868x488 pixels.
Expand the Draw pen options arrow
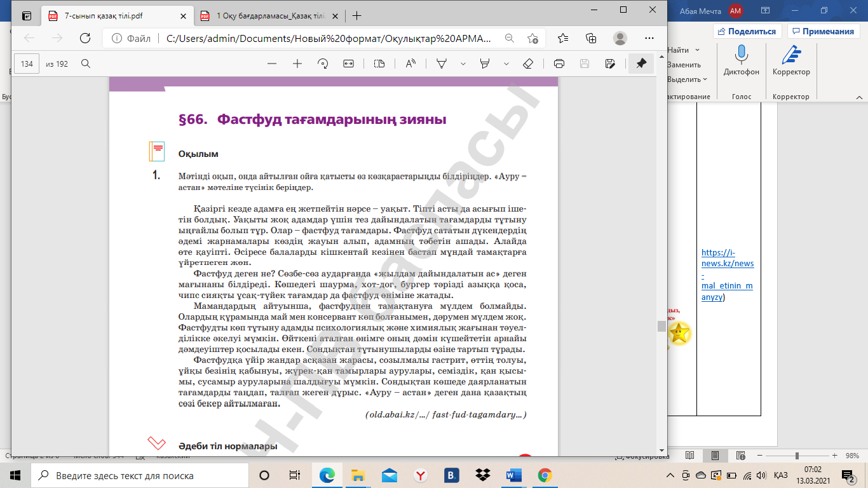pos(463,64)
